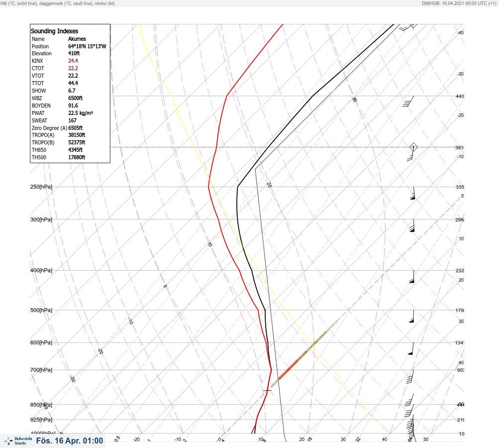Viewport: 499px width, 448px height.
Task: Click the KINX value 24.4
Action: [73, 61]
